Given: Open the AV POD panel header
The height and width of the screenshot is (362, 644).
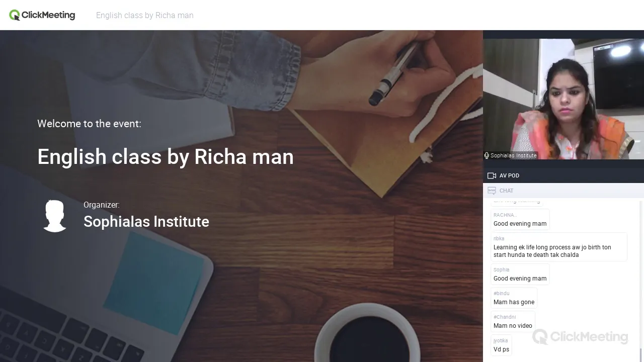Looking at the screenshot, I should [563, 175].
